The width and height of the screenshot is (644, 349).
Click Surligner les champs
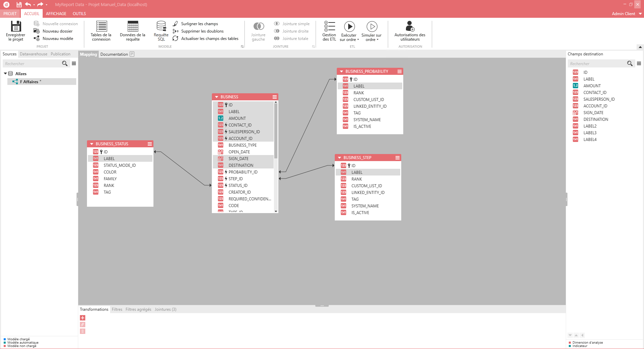199,24
